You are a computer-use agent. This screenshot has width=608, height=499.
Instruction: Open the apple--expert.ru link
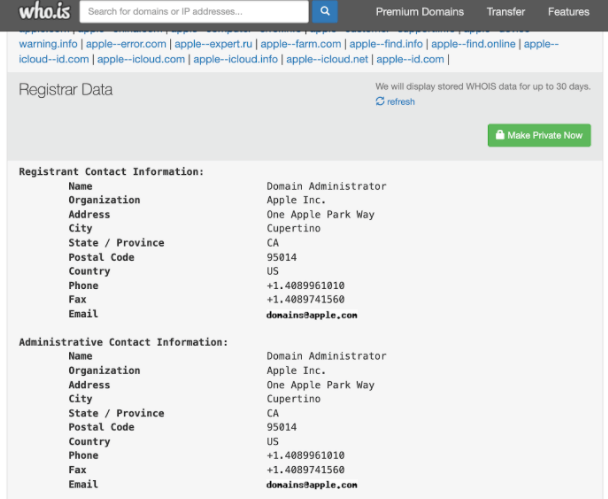pos(213,44)
